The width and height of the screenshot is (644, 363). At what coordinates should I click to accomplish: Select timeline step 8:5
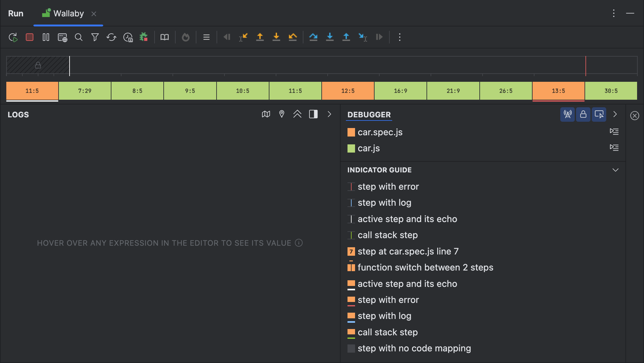click(137, 91)
